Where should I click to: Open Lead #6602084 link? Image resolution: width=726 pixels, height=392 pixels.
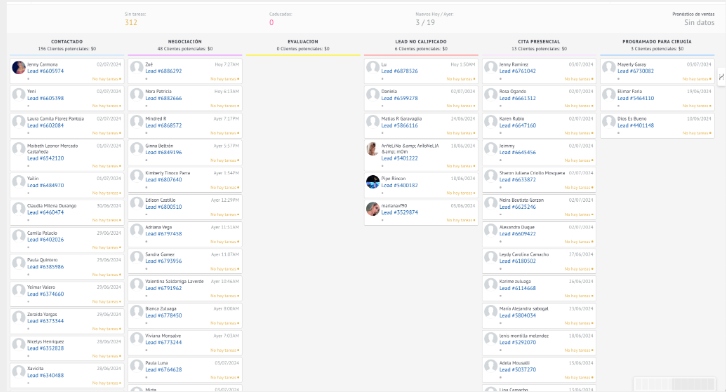point(45,125)
